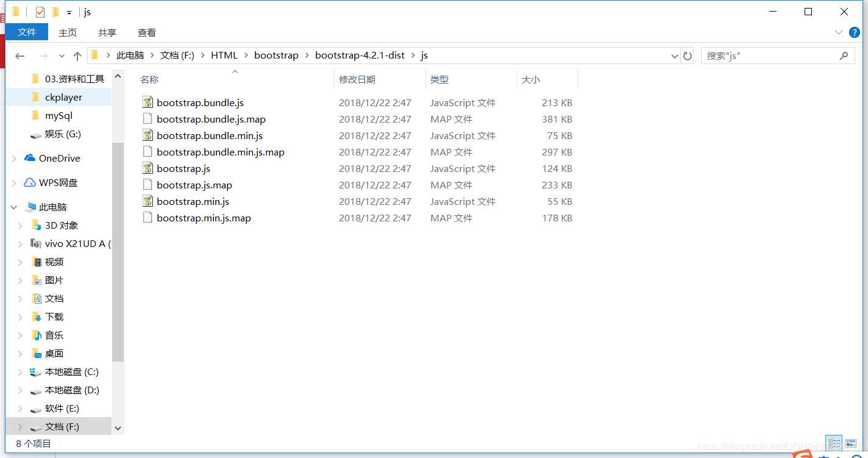Click the bootstrap.min.js.map file icon
Screen dimensions: 868x458
tap(147, 218)
